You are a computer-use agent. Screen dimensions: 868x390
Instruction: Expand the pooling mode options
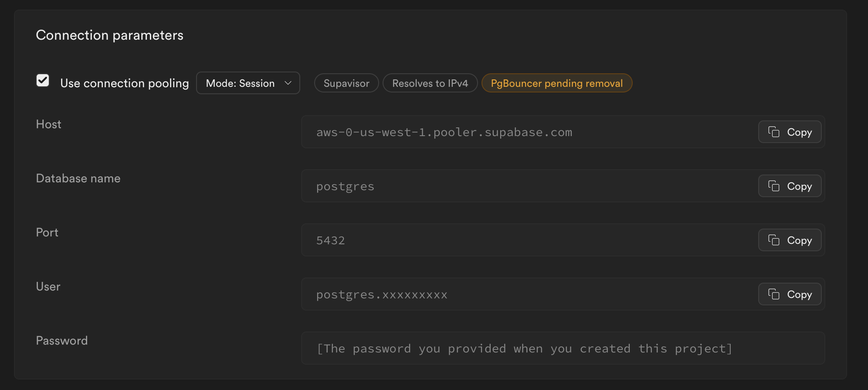248,83
